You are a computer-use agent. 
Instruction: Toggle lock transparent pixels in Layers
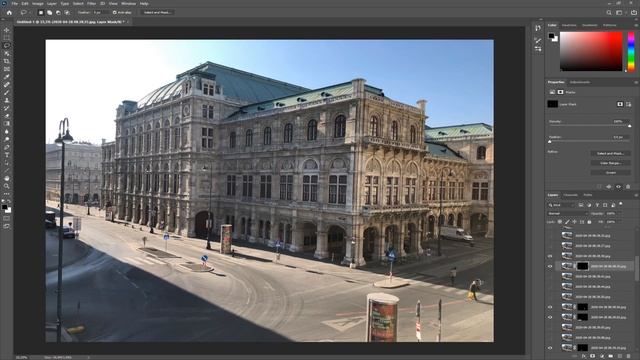pyautogui.click(x=560, y=222)
